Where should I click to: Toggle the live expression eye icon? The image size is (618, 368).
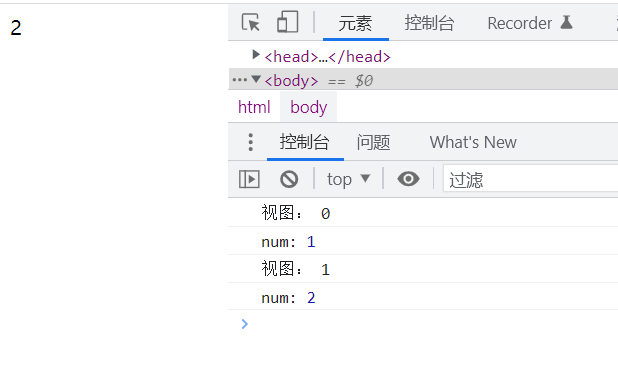tap(408, 179)
